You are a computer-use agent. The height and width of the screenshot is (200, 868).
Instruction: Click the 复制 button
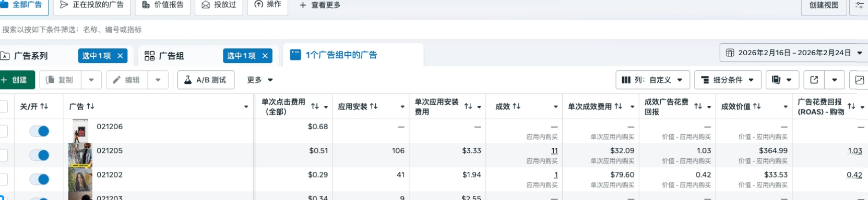[60, 80]
